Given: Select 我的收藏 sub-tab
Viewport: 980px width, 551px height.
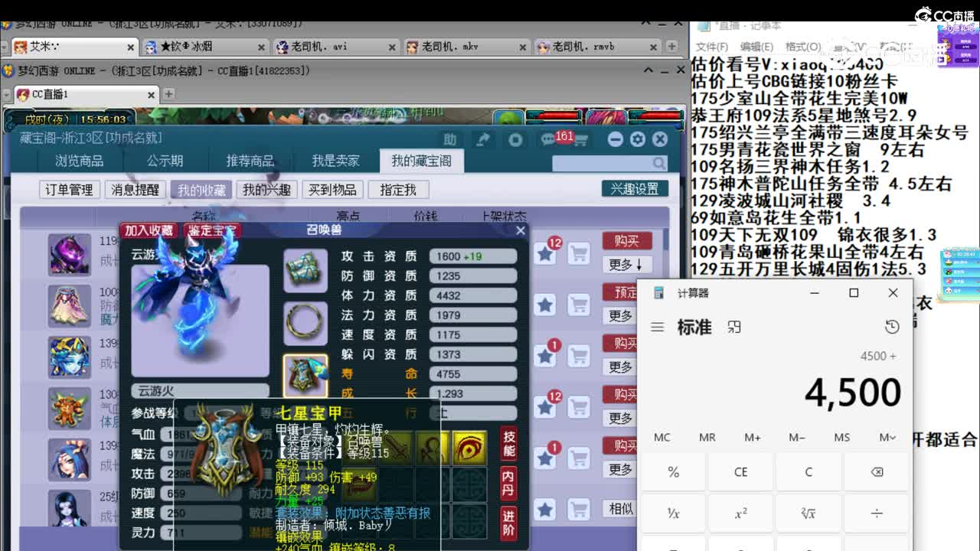Looking at the screenshot, I should 201,190.
